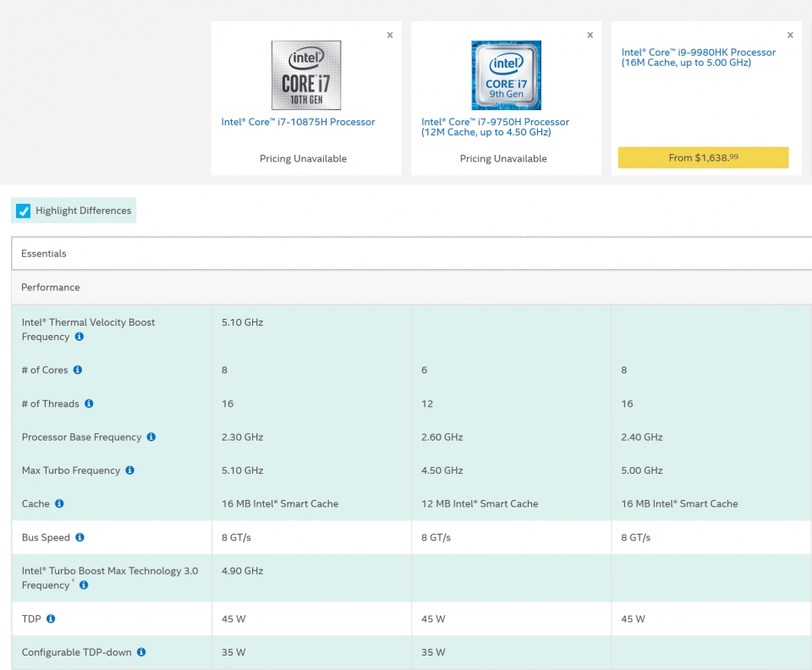Viewport: 812px width, 670px height.
Task: Expand the Essentials section
Action: 44,254
